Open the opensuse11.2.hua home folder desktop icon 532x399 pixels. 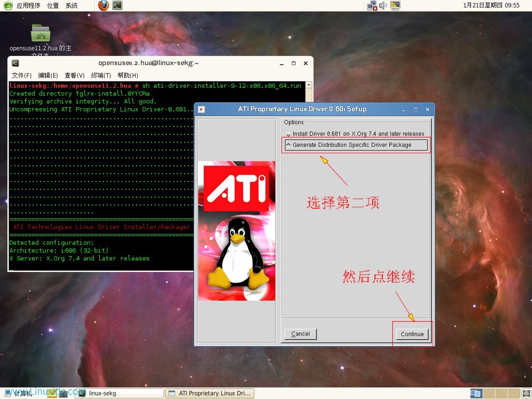coord(41,33)
